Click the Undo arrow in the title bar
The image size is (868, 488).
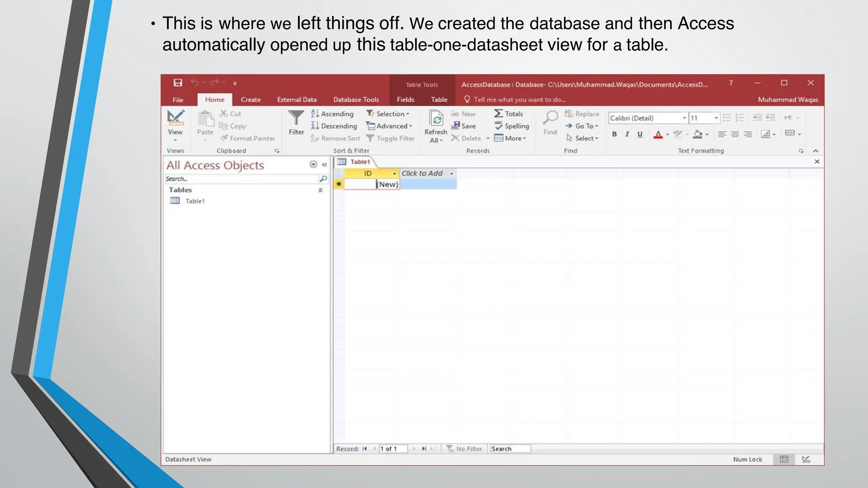(195, 83)
